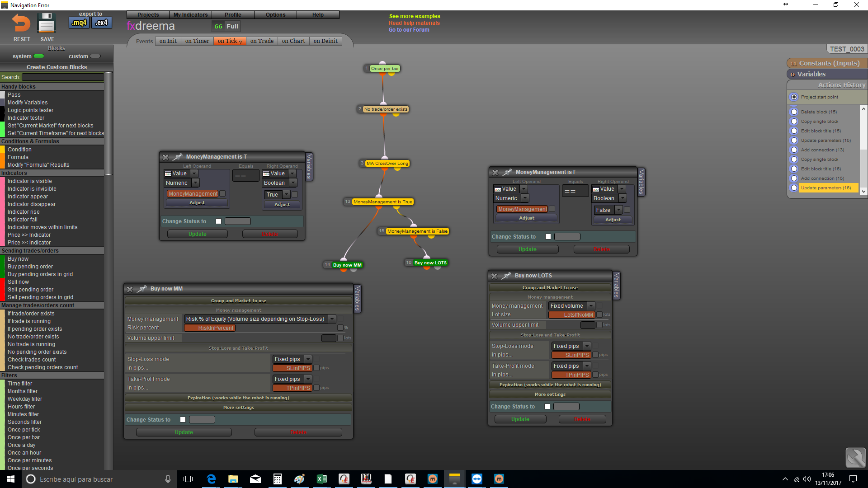This screenshot has width=868, height=488.
Task: Check Change Status to in Buy now MM
Action: click(x=183, y=420)
